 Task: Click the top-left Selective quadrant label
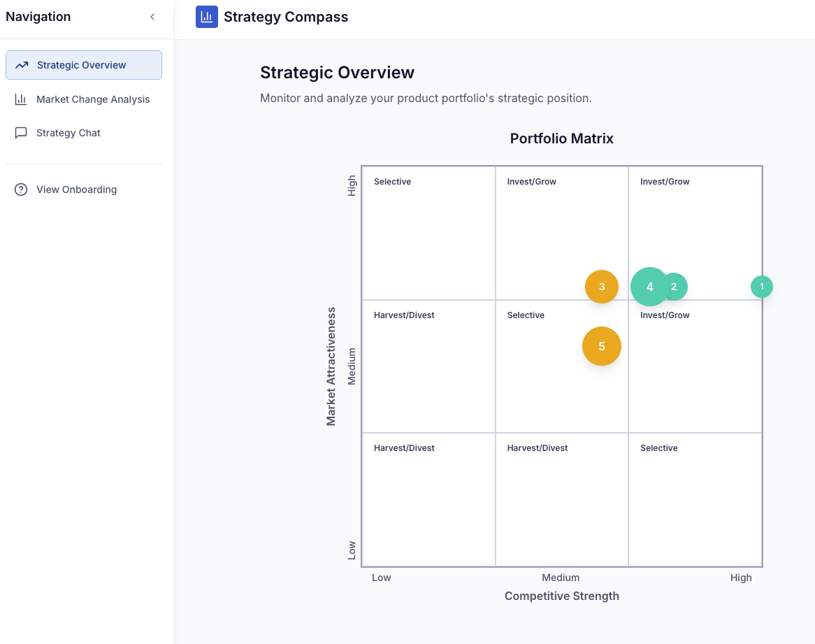coord(392,182)
